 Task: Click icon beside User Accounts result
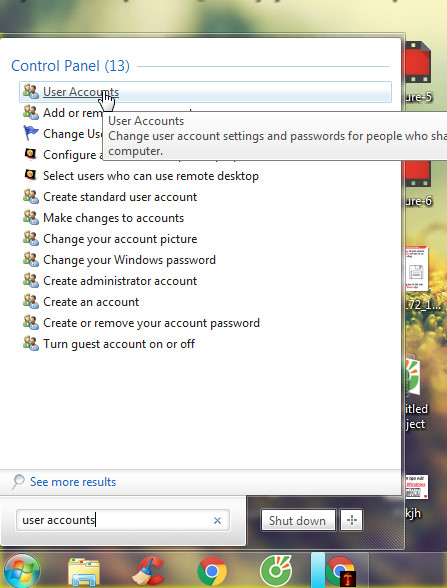coord(31,91)
